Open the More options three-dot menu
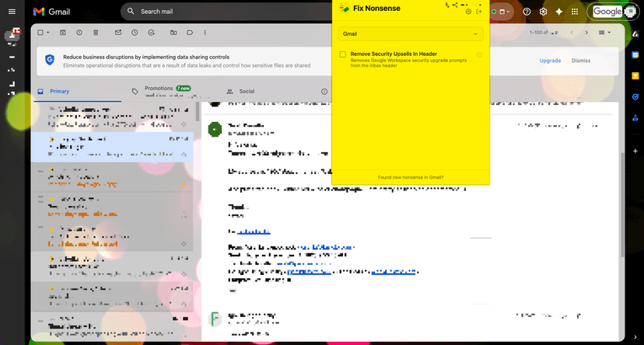The image size is (644, 345). (x=205, y=33)
